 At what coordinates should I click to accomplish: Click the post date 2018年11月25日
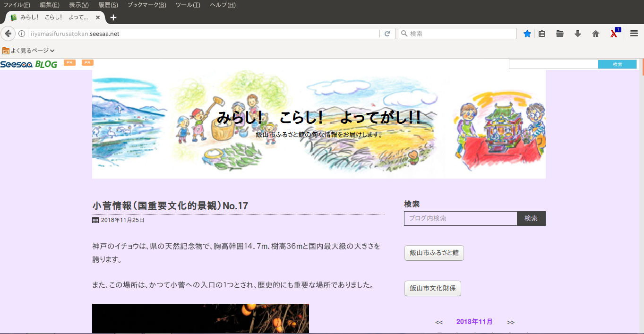[123, 220]
